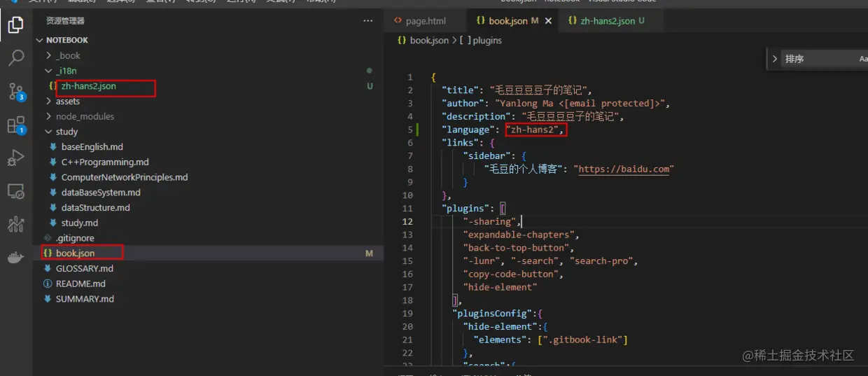Click "back-to-top-button" on line 14

pos(516,248)
